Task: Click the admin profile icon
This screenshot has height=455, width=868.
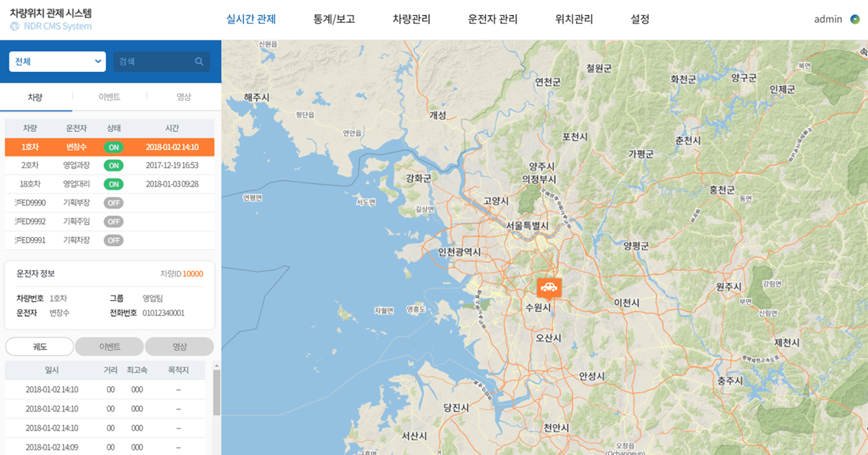Action: (855, 20)
